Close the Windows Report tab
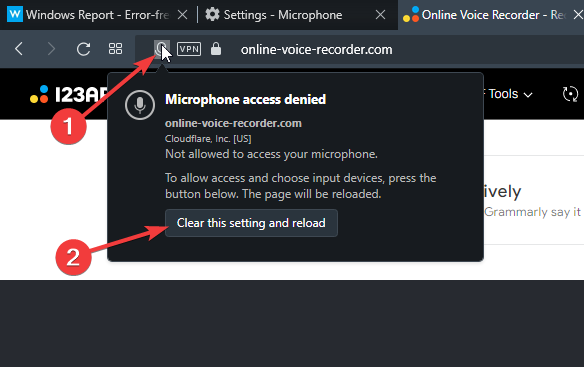 click(182, 15)
